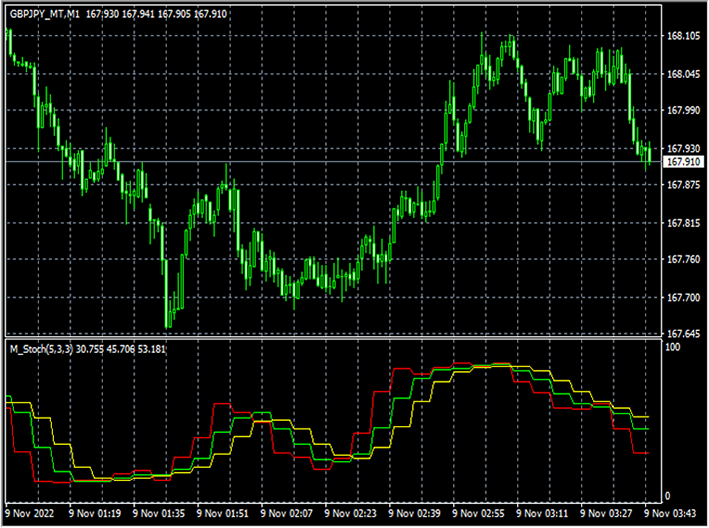
Task: Click the 167.700 price scale label
Action: (x=684, y=297)
